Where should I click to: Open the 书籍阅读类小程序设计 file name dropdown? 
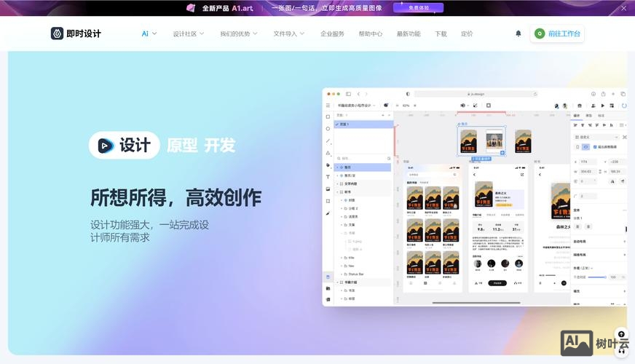point(356,106)
